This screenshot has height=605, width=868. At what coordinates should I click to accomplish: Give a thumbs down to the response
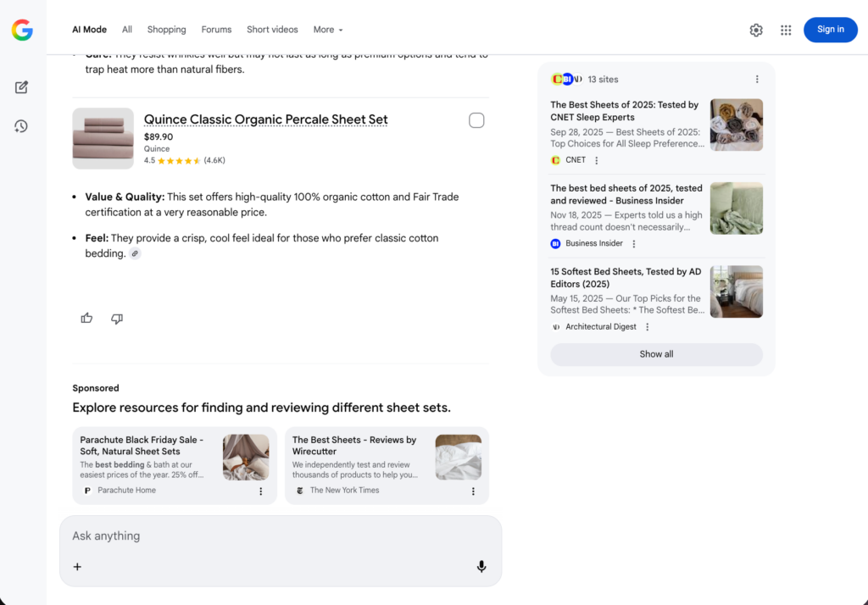point(117,319)
